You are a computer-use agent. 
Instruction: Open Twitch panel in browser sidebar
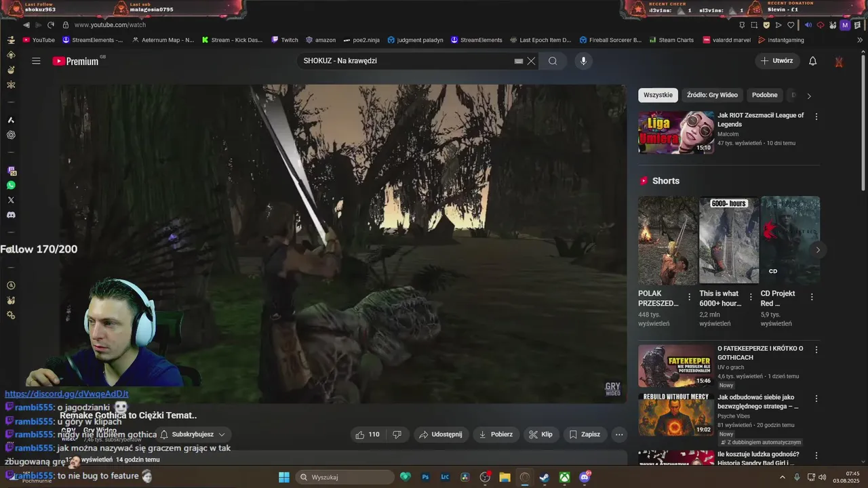(11, 171)
